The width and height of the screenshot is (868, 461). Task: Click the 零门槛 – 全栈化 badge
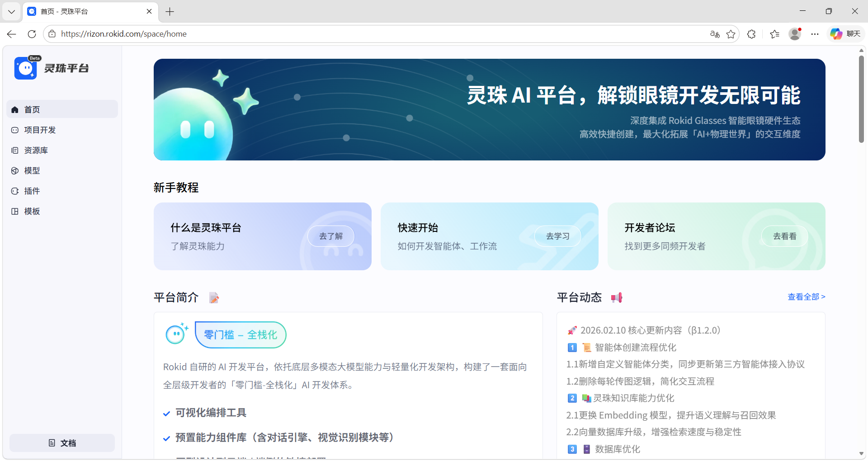(x=241, y=335)
